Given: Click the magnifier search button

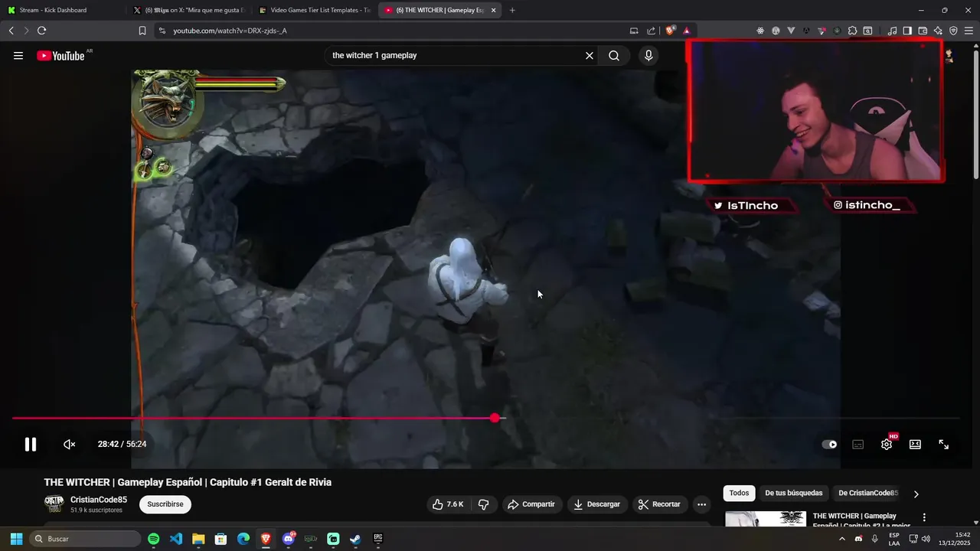Looking at the screenshot, I should point(614,55).
